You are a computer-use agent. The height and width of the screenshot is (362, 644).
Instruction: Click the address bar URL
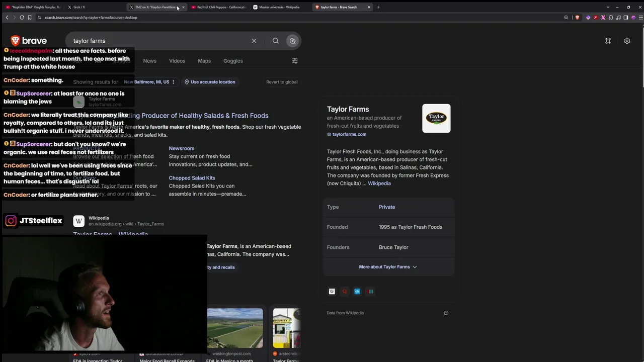click(91, 18)
